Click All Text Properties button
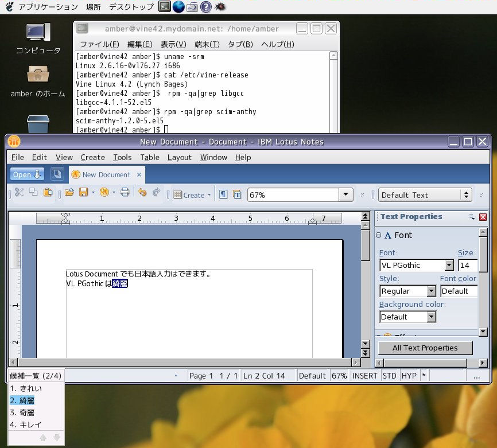 (425, 348)
